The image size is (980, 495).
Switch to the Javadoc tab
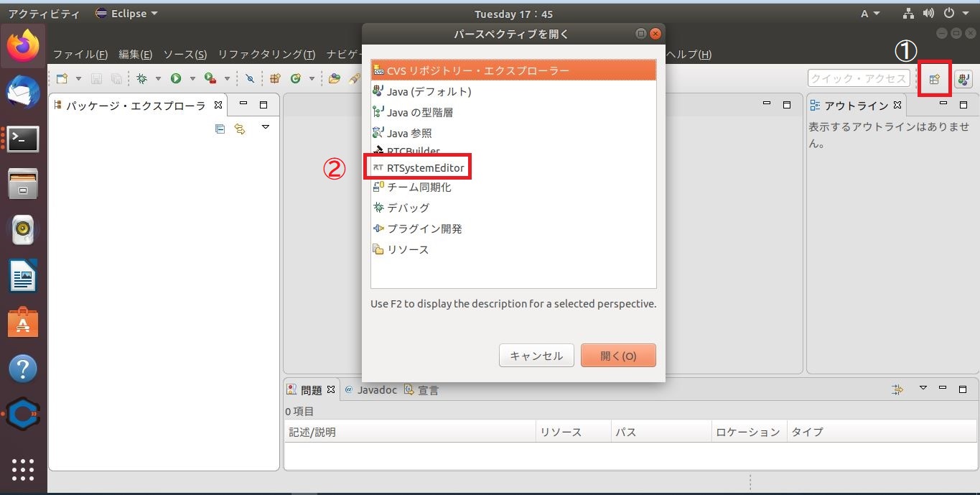pyautogui.click(x=370, y=390)
